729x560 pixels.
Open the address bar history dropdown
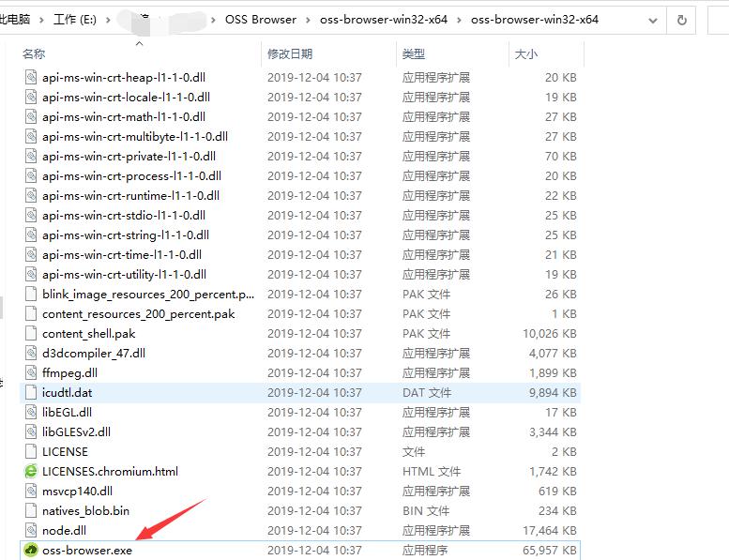coord(653,21)
